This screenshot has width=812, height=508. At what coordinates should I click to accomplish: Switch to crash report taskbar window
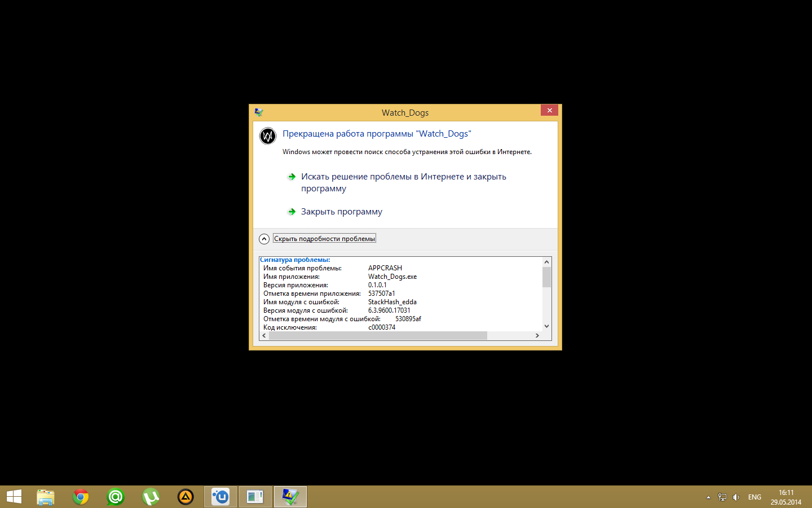point(290,497)
